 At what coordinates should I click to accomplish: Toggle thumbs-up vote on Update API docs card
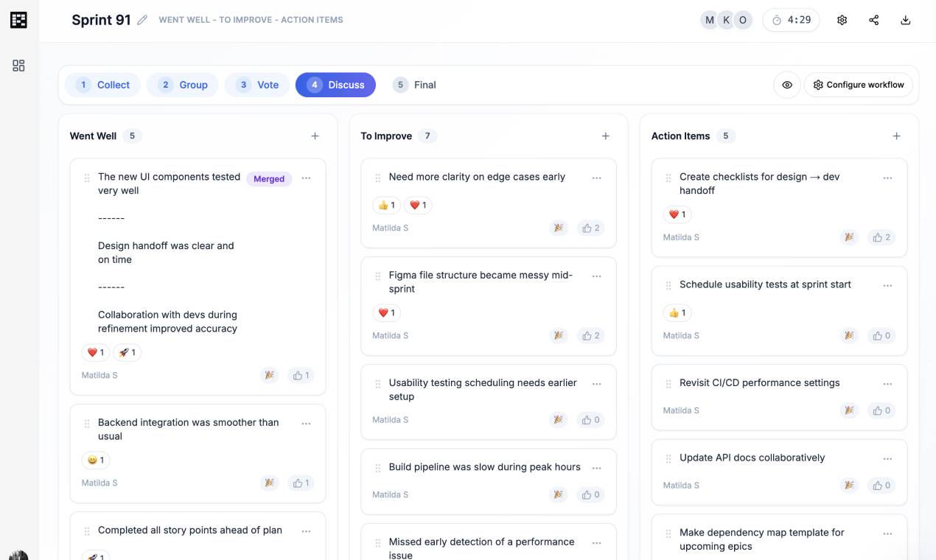(881, 486)
